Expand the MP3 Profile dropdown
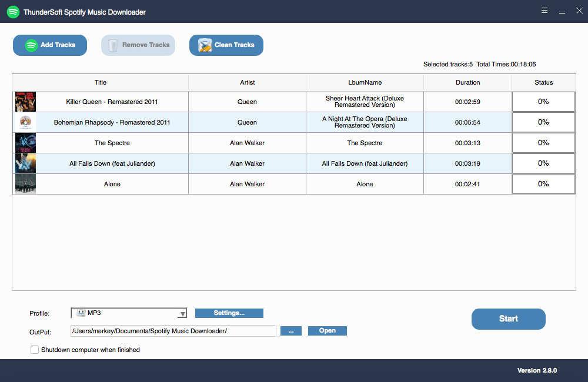This screenshot has width=588, height=382. tap(182, 313)
